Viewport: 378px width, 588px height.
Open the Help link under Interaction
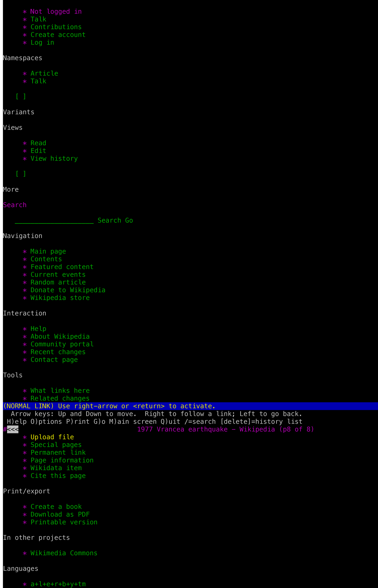(x=38, y=329)
